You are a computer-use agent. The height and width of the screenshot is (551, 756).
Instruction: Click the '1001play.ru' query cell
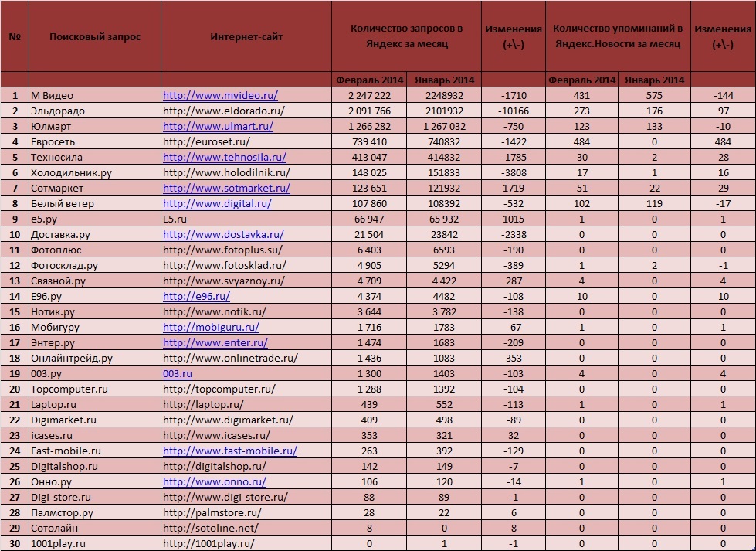point(95,543)
